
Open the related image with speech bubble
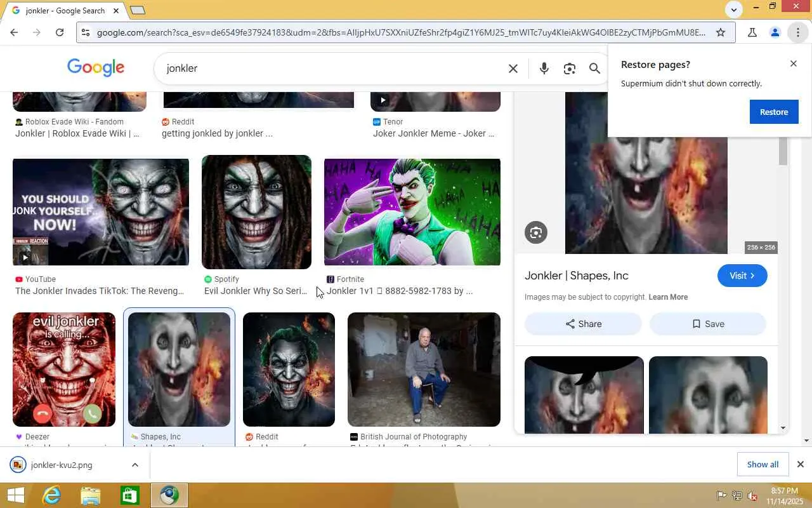tap(584, 395)
